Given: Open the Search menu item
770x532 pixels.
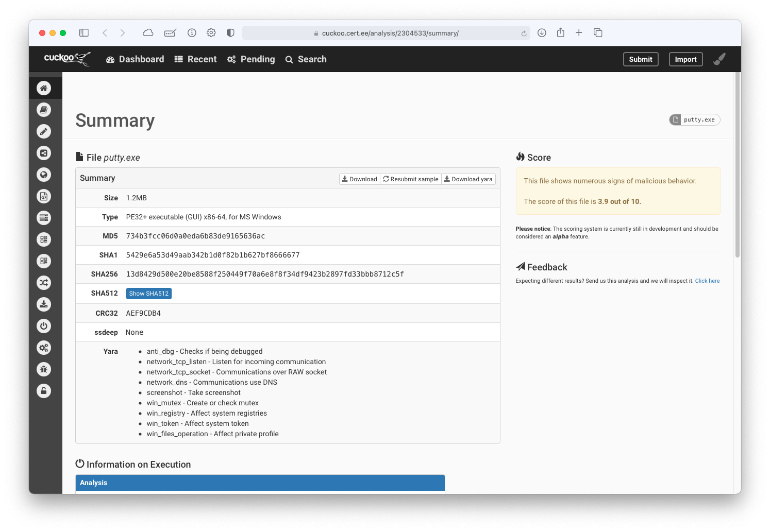Looking at the screenshot, I should pyautogui.click(x=306, y=59).
